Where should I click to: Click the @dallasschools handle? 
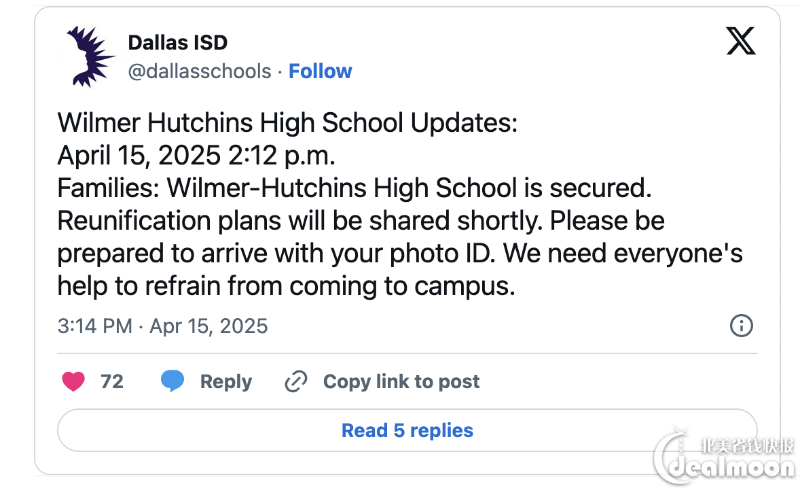[x=199, y=71]
